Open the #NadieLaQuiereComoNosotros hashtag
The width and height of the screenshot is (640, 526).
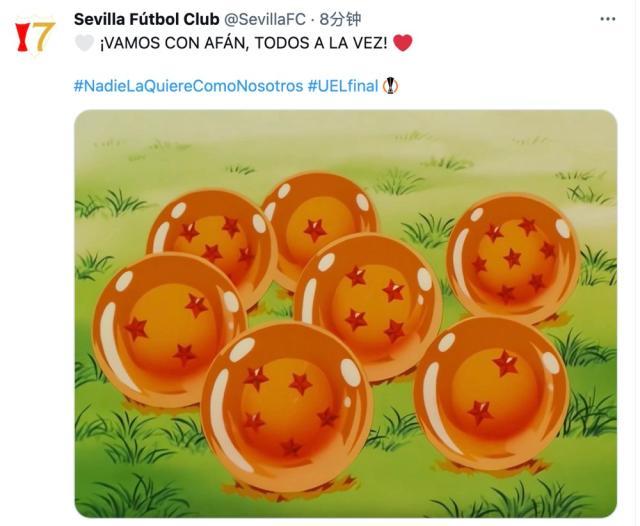click(188, 86)
